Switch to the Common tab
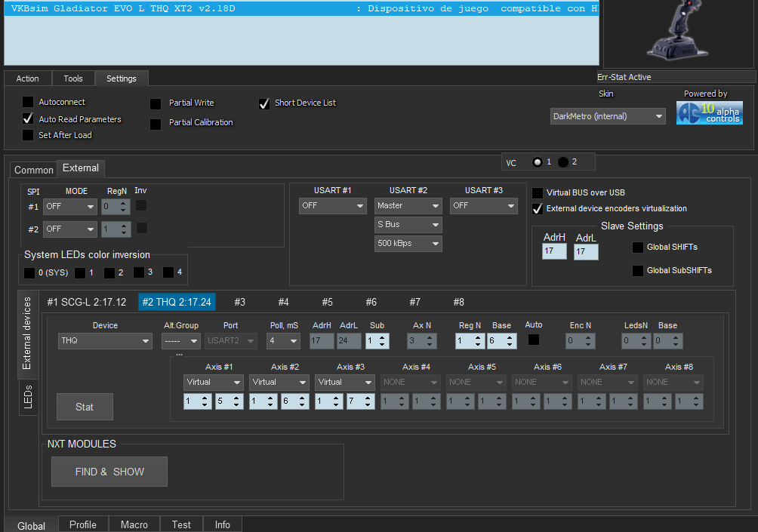The width and height of the screenshot is (758, 532). click(x=33, y=170)
